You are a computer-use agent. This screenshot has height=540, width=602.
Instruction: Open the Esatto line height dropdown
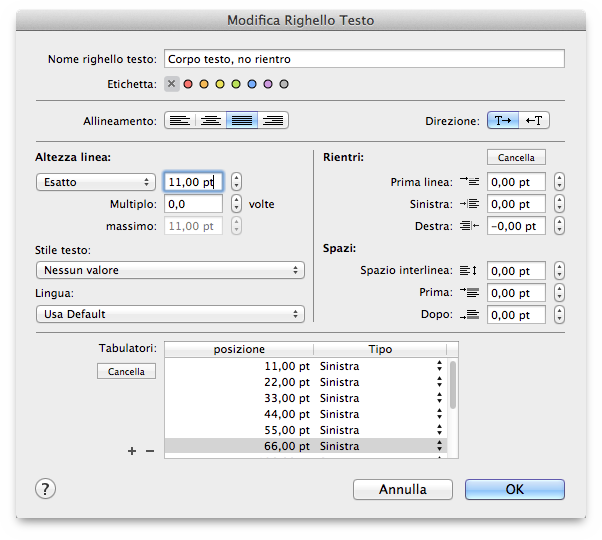[96, 182]
